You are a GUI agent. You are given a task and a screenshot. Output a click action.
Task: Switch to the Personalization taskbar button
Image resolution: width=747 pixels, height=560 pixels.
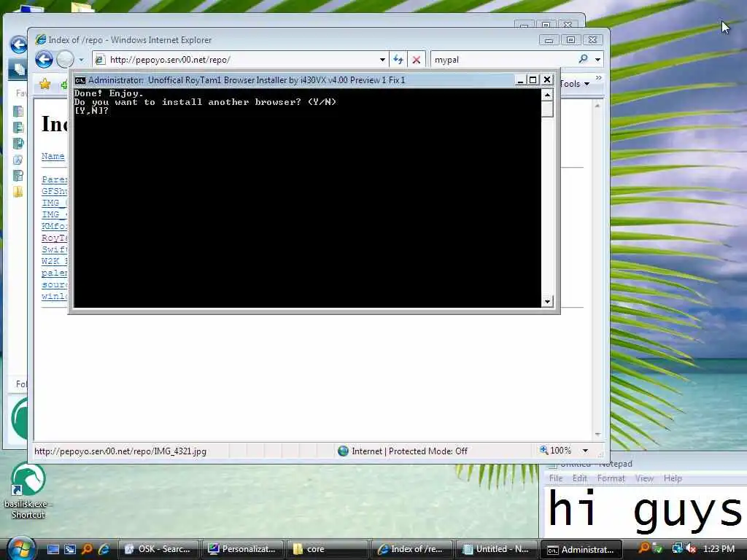click(243, 549)
